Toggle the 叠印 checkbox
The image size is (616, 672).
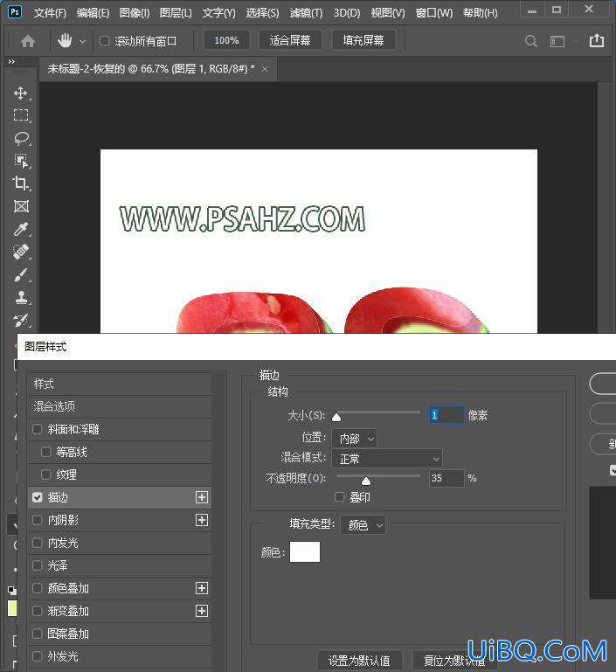pos(339,496)
